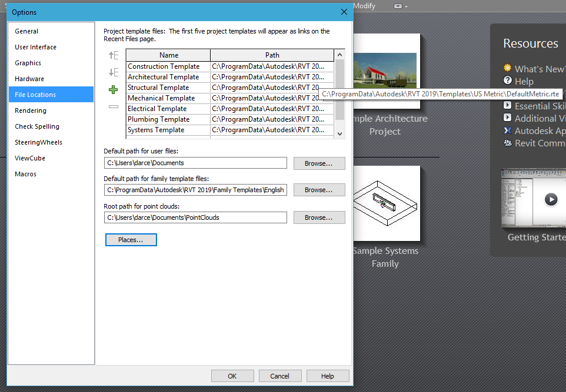The image size is (566, 392).
Task: Move the selected template down
Action: pyautogui.click(x=114, y=71)
